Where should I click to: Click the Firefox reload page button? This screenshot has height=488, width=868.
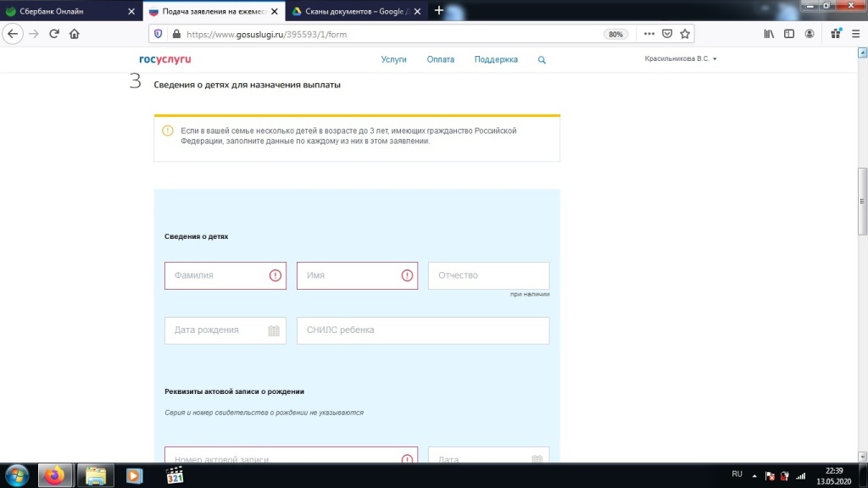(x=54, y=34)
